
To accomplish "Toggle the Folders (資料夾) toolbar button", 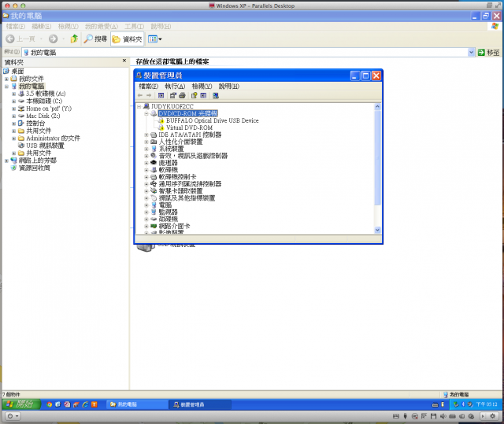I will pyautogui.click(x=127, y=39).
